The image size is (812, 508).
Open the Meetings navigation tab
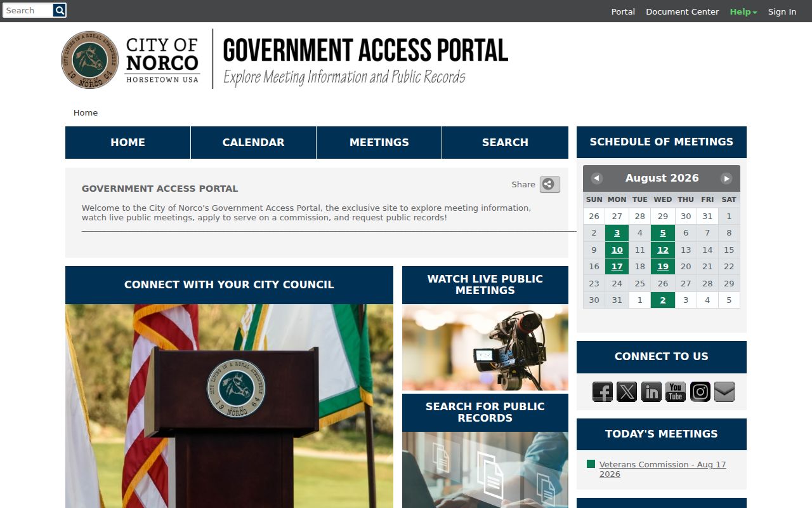click(x=379, y=142)
